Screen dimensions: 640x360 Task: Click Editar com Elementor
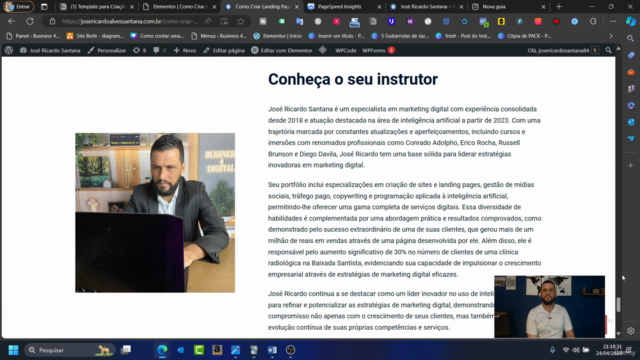click(282, 50)
